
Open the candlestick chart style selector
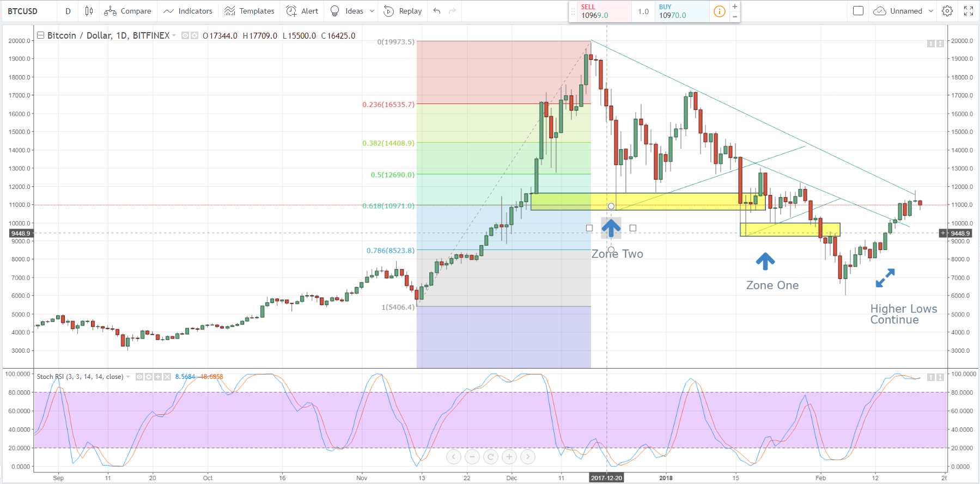coord(89,11)
